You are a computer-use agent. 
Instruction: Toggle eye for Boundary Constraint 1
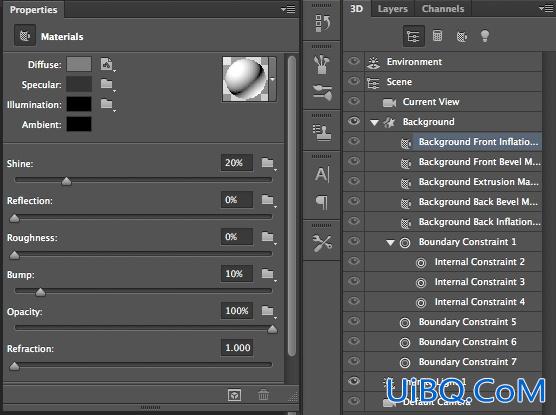354,241
